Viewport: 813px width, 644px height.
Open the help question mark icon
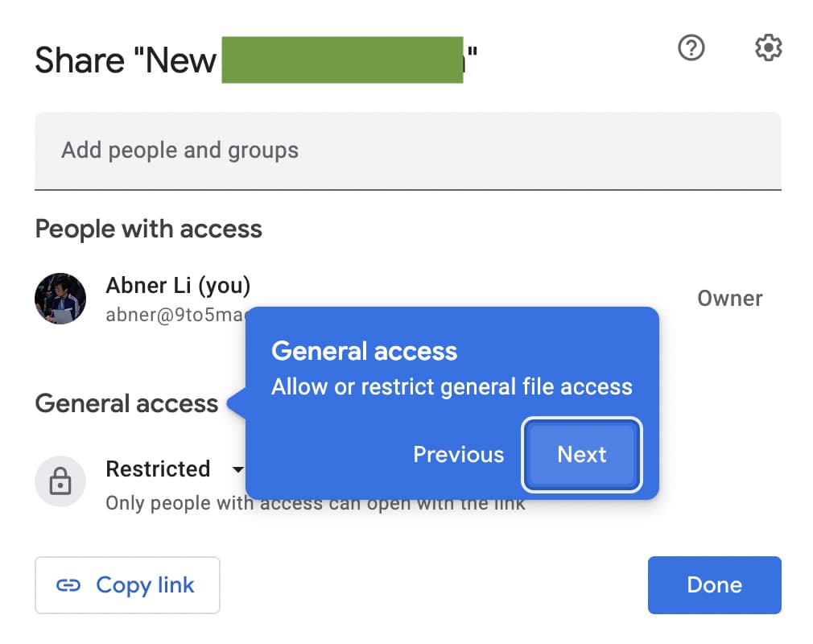point(691,49)
